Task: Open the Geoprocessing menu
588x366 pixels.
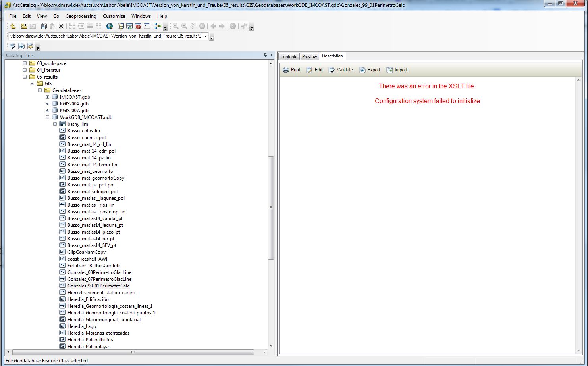Action: click(81, 16)
